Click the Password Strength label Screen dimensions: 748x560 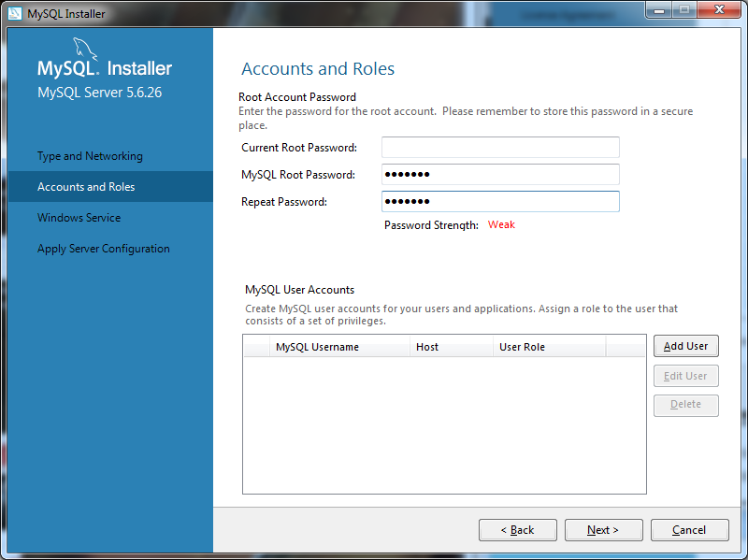pyautogui.click(x=431, y=225)
